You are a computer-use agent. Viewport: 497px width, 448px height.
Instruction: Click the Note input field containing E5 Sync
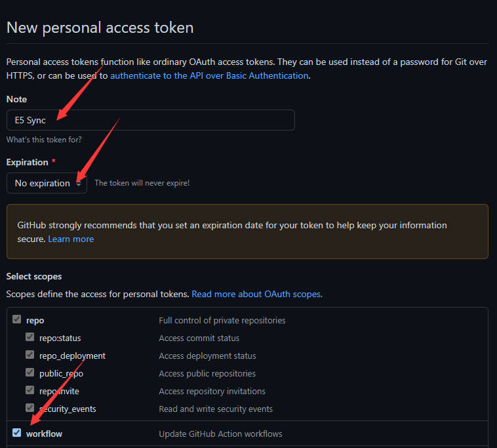coord(150,120)
